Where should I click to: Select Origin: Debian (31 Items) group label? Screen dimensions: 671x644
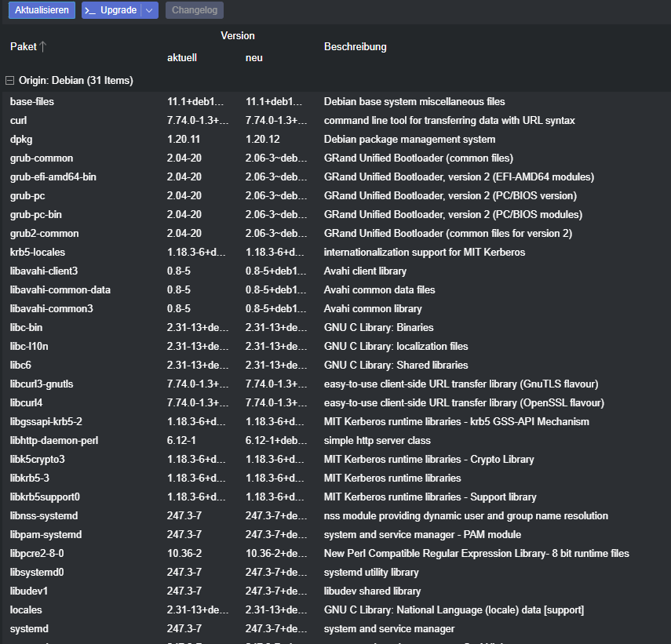click(x=76, y=80)
